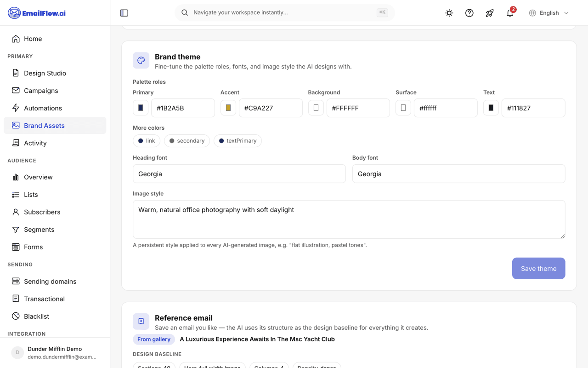Click the Image style text area
The width and height of the screenshot is (588, 368).
pyautogui.click(x=349, y=219)
